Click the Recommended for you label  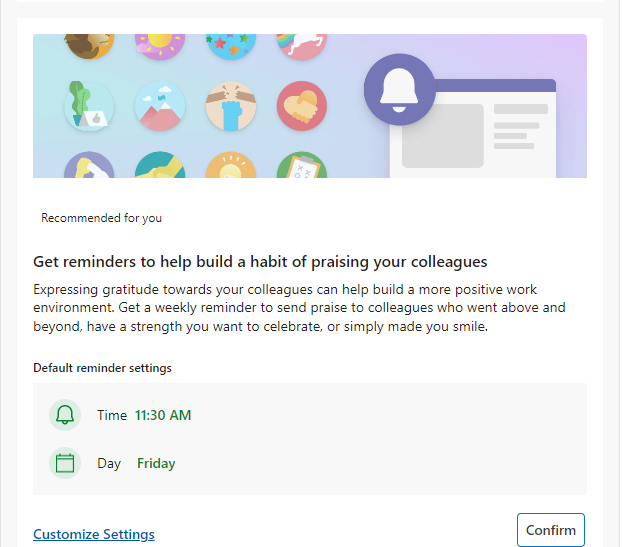(x=101, y=217)
